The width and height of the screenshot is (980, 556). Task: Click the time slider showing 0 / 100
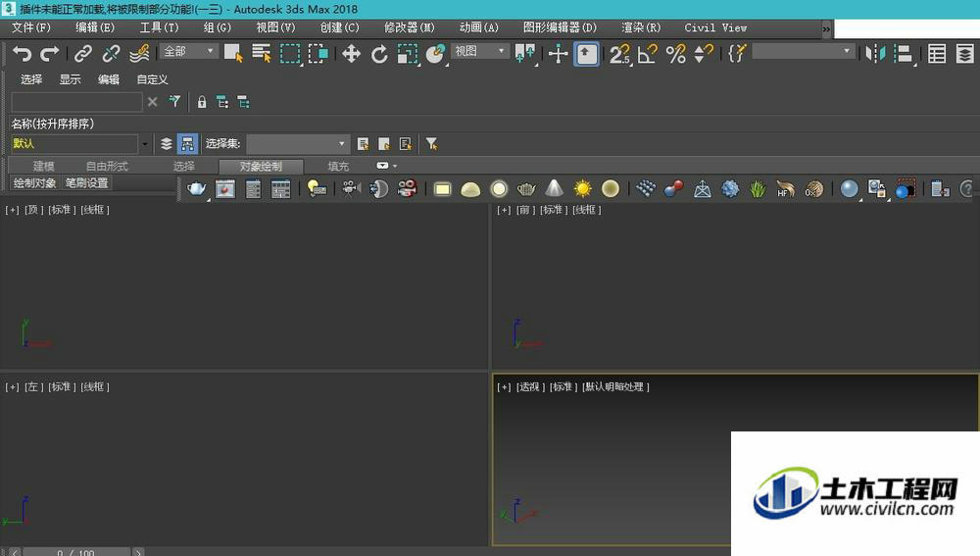(76, 552)
